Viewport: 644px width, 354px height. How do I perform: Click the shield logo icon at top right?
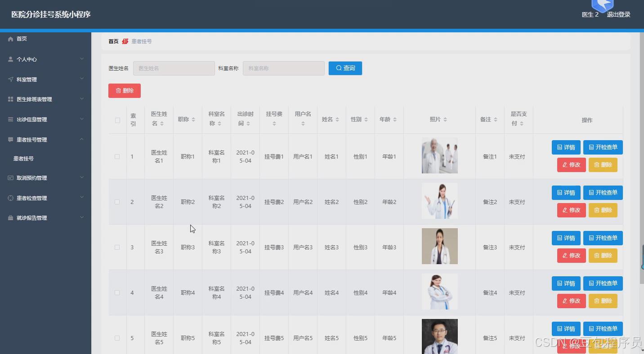(x=602, y=5)
